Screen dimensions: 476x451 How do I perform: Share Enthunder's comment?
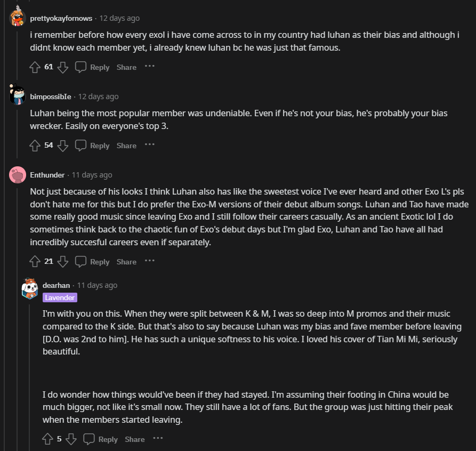126,262
